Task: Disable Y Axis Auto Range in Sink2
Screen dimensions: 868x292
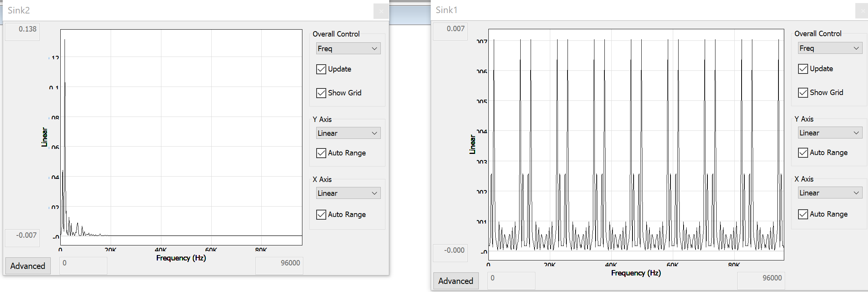Action: pyautogui.click(x=321, y=153)
